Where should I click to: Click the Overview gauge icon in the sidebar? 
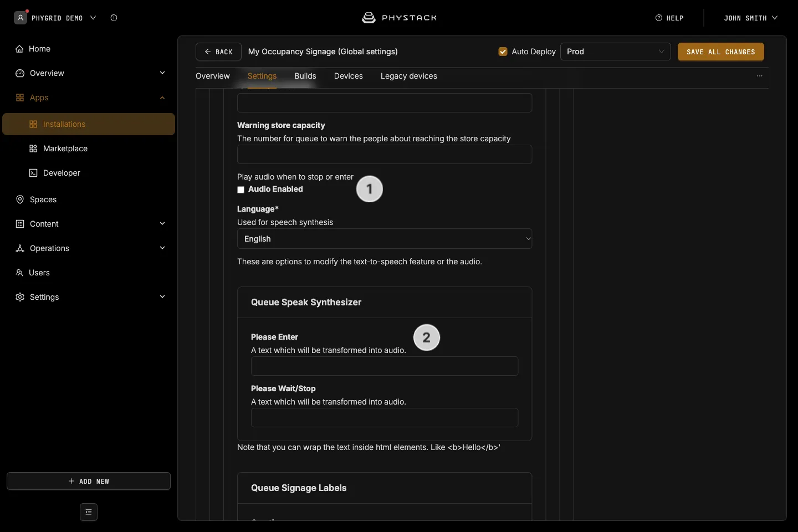coord(20,73)
